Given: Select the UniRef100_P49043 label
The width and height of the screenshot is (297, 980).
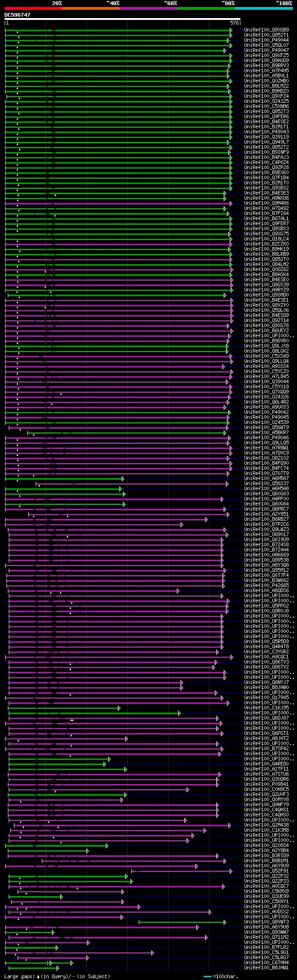Looking at the screenshot, I should (266, 132).
